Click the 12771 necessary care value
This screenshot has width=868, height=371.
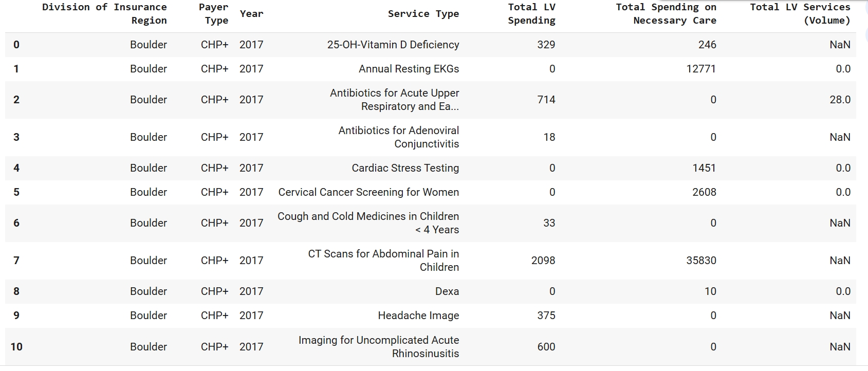tap(701, 69)
